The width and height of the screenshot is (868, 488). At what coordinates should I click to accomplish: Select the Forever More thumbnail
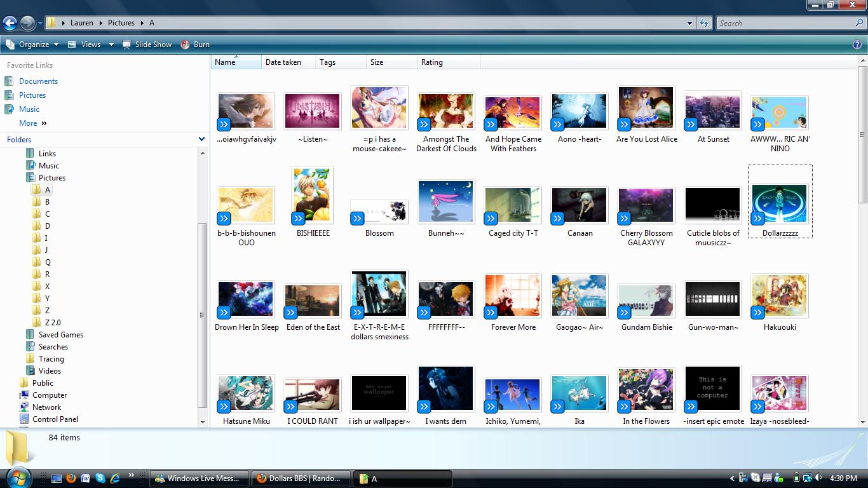[x=513, y=296]
